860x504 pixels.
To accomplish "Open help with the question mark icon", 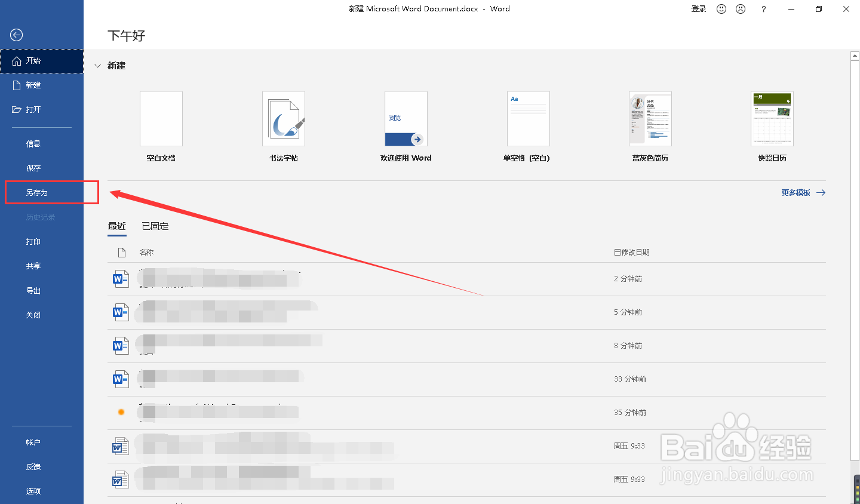I will [763, 9].
